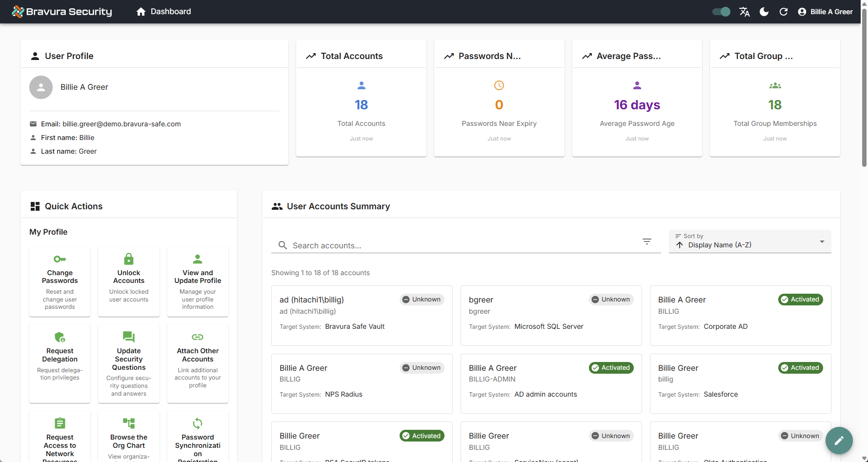868x462 pixels.
Task: Toggle the switch in the top bar
Action: [x=721, y=11]
